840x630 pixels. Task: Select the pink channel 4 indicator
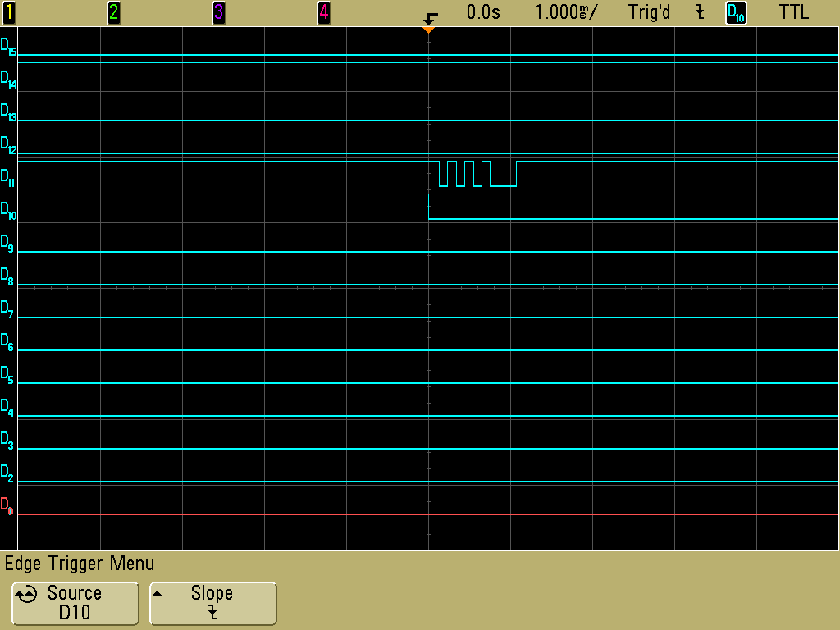click(x=324, y=12)
